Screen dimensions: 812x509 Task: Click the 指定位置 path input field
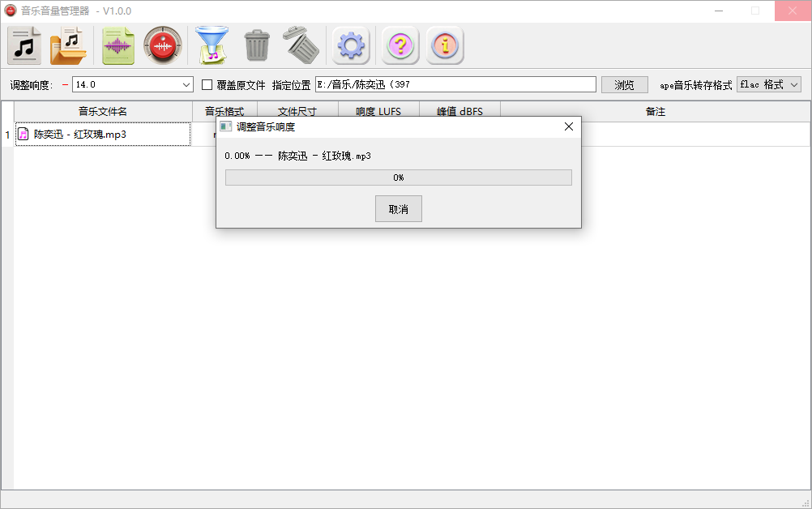455,84
